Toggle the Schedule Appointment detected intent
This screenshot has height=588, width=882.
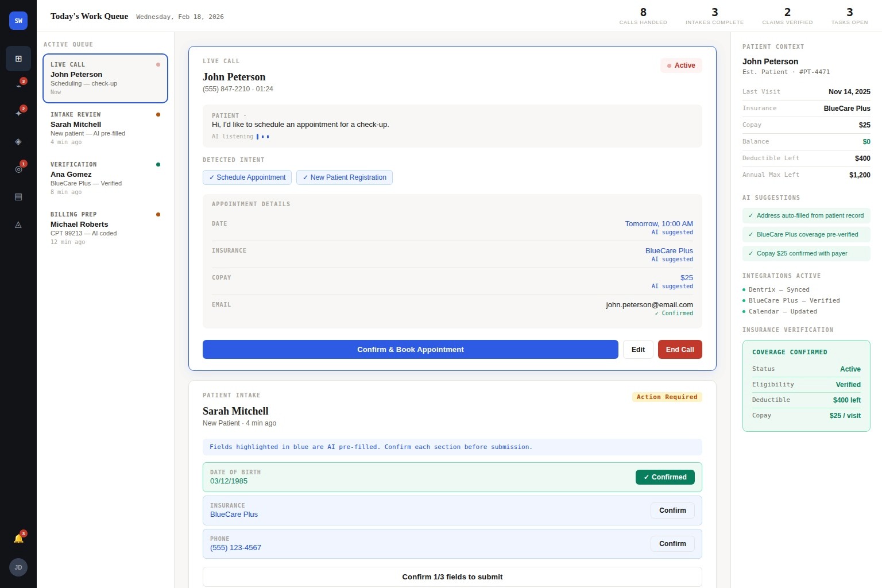pos(247,177)
